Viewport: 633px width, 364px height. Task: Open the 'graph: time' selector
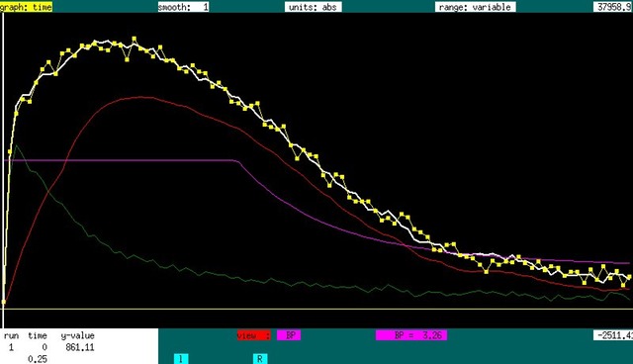point(26,7)
